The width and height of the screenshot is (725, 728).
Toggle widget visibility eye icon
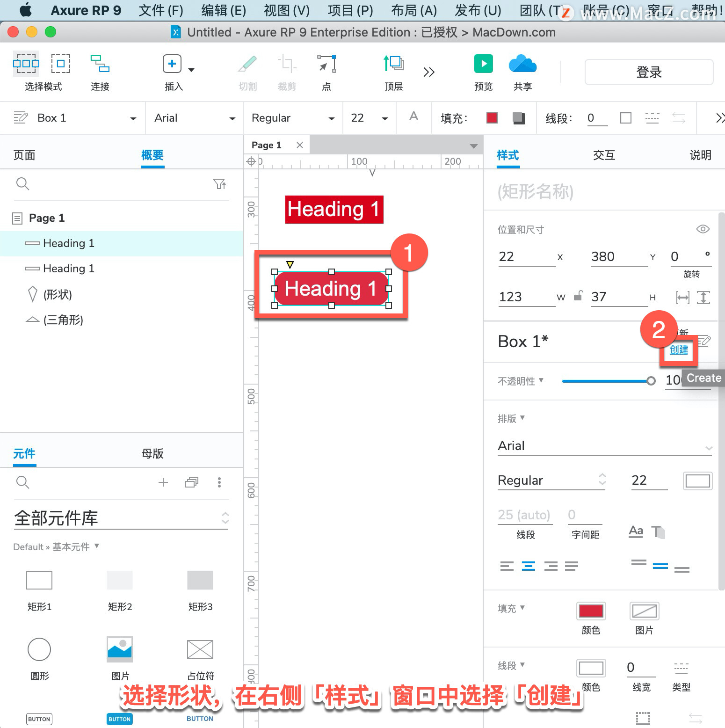[x=703, y=229]
